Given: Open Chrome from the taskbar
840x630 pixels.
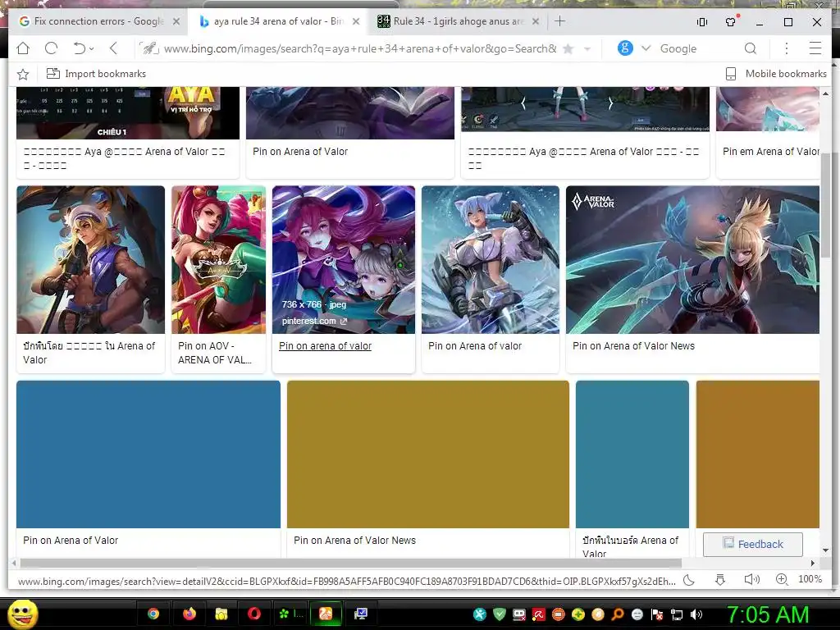Looking at the screenshot, I should (x=153, y=614).
